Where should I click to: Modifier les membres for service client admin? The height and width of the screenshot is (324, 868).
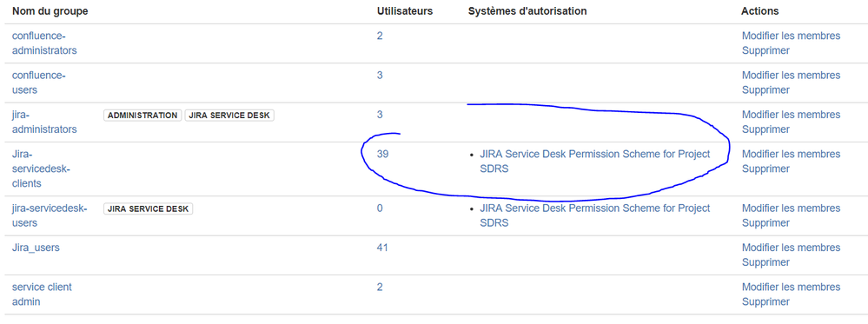point(791,287)
